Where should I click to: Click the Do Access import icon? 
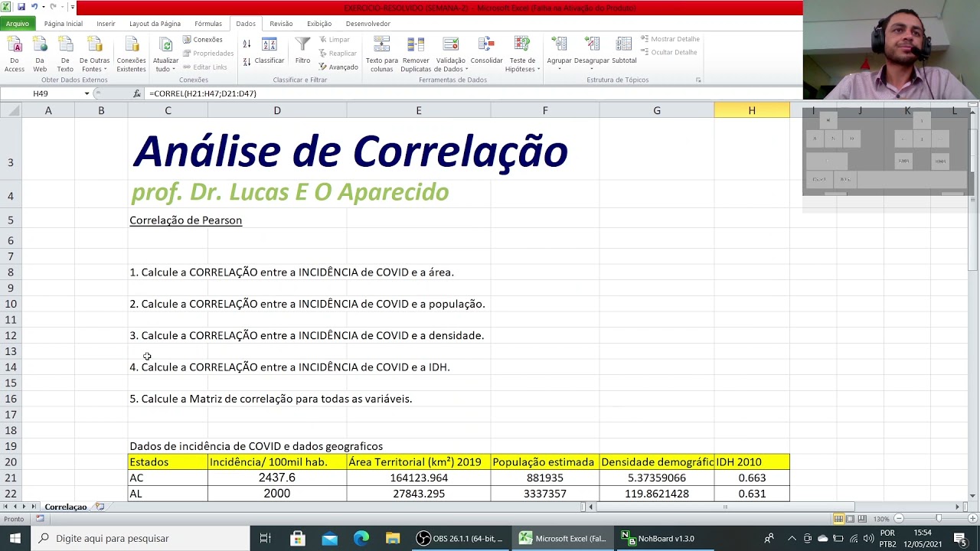pyautogui.click(x=15, y=54)
